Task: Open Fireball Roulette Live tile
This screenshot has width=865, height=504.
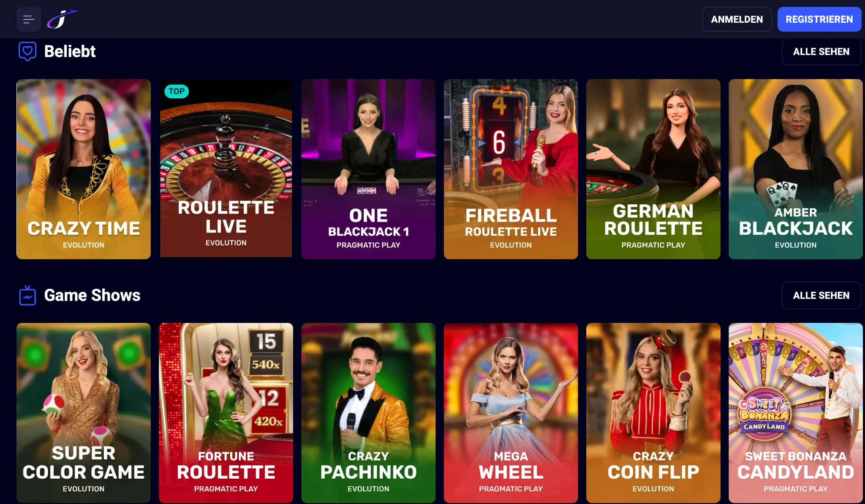Action: pos(511,169)
